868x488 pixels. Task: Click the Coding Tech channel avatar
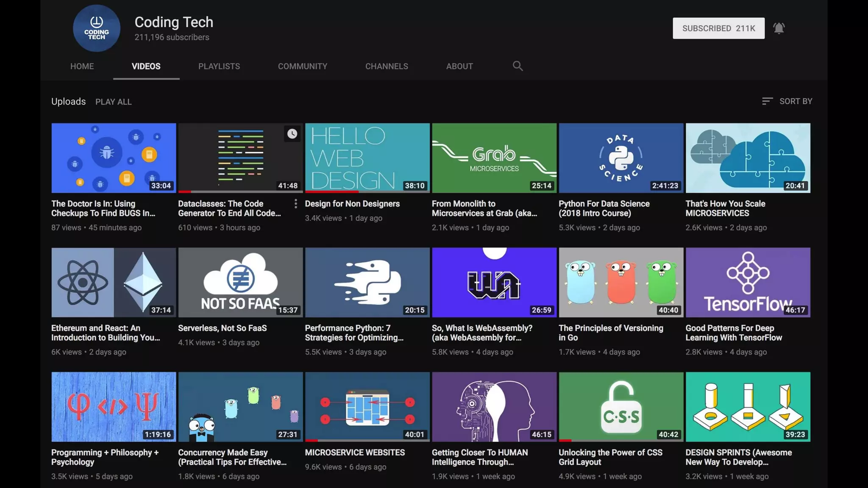coord(97,28)
